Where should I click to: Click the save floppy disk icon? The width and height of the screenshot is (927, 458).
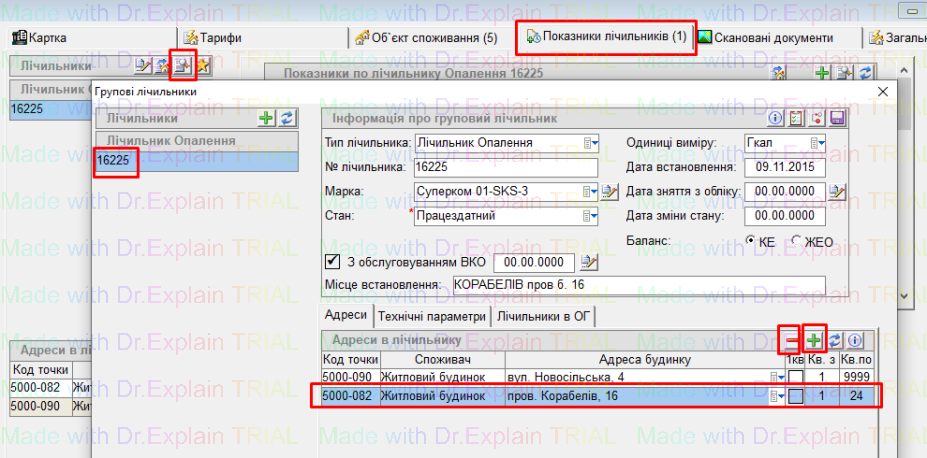point(837,119)
